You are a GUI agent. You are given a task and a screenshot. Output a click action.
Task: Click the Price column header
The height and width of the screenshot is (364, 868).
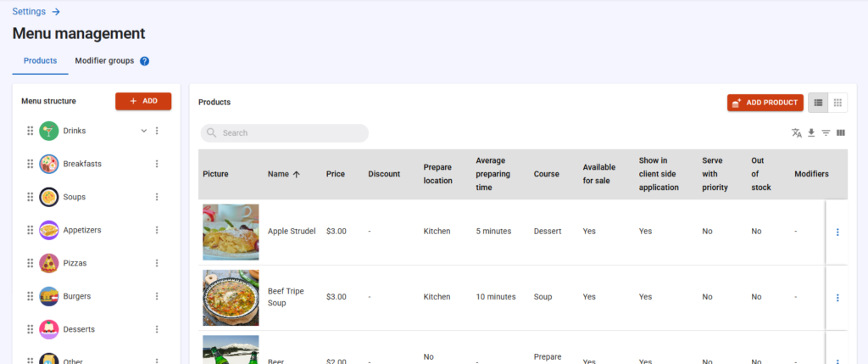click(336, 174)
